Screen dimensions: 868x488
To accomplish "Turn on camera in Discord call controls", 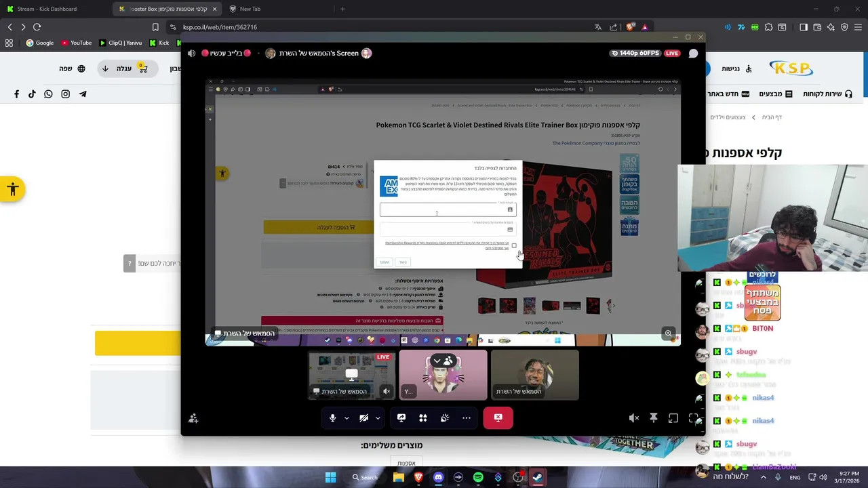I will click(x=363, y=418).
